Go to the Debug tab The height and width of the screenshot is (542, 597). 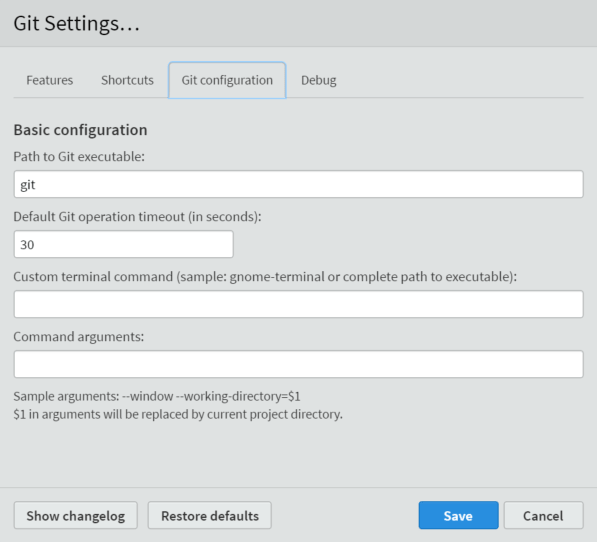(319, 80)
